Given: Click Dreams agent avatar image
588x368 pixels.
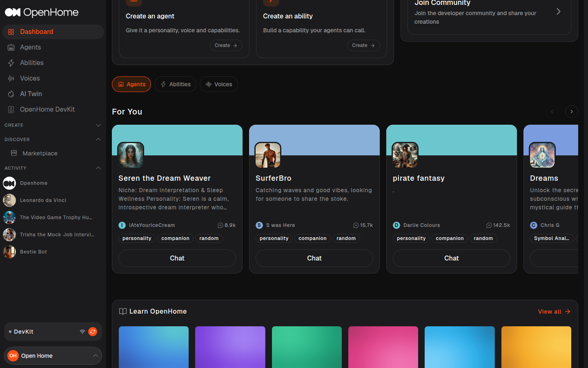Looking at the screenshot, I should [x=542, y=155].
